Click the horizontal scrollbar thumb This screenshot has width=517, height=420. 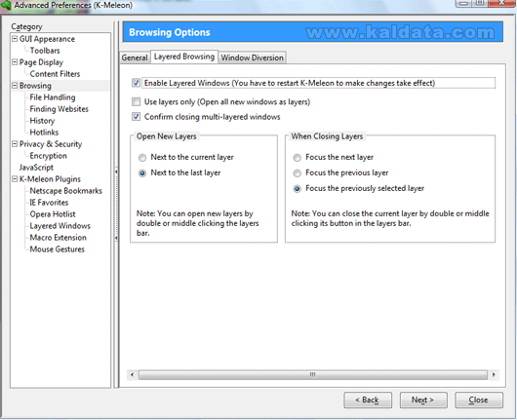(x=312, y=374)
